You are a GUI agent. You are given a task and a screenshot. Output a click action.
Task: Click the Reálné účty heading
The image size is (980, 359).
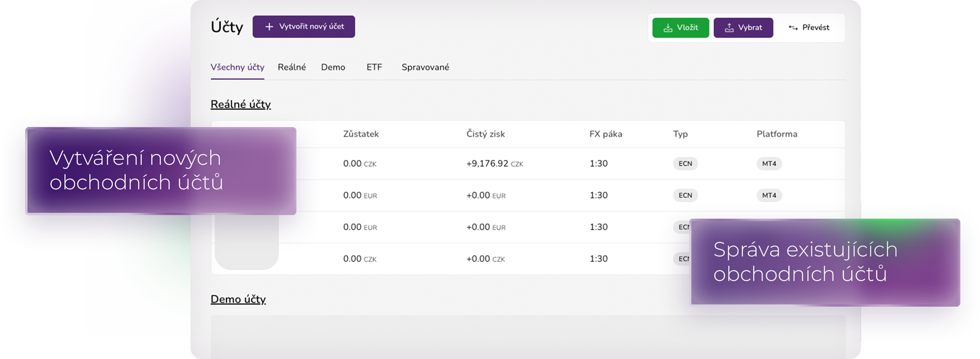tap(241, 104)
